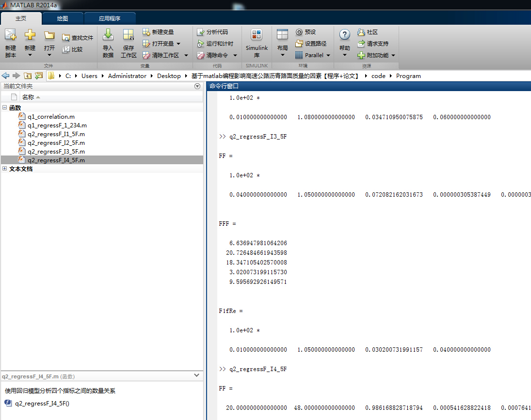Click the 导入数据 (Import Data) icon
This screenshot has height=420, width=531.
click(108, 35)
